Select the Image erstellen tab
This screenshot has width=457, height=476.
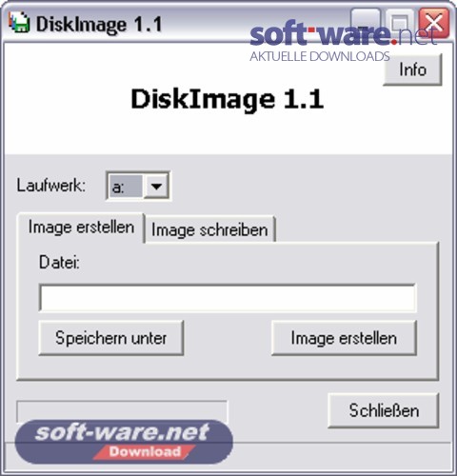click(x=81, y=228)
